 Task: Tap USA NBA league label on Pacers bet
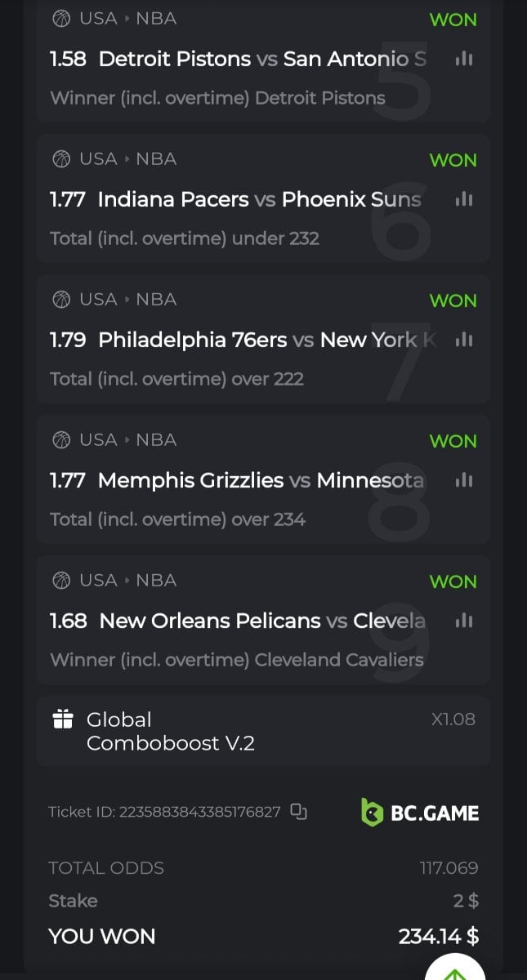point(127,159)
